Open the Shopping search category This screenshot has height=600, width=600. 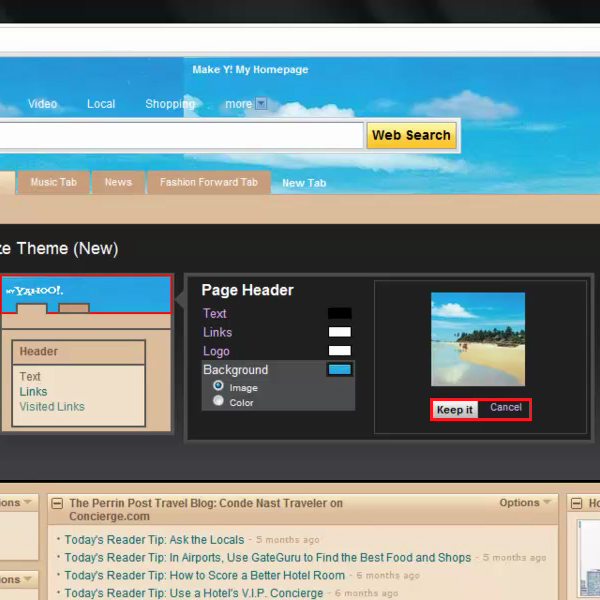click(x=170, y=104)
